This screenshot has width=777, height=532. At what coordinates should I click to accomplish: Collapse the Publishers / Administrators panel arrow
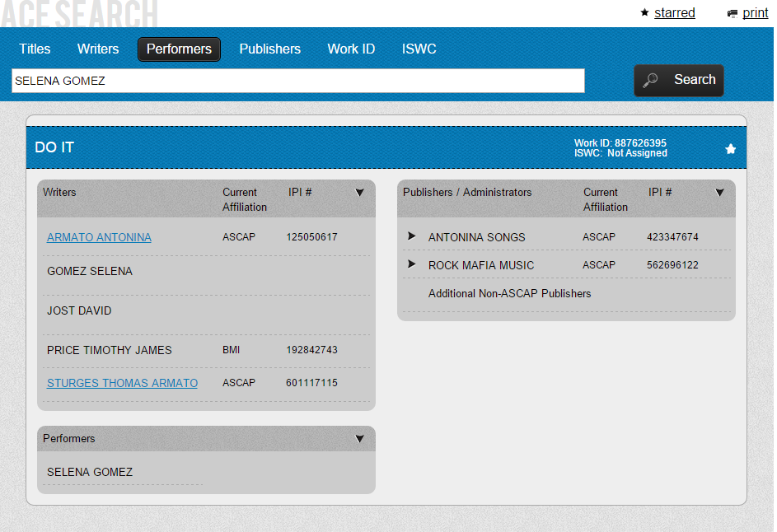719,193
